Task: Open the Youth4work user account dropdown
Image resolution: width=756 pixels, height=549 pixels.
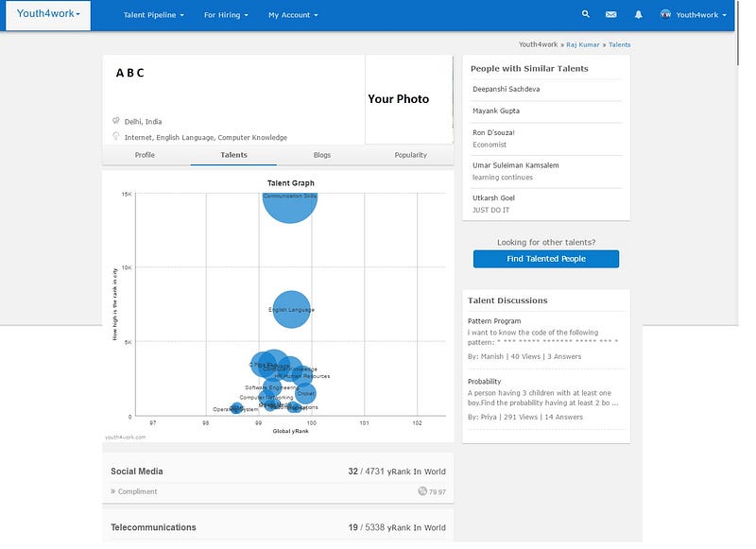Action: coord(701,15)
